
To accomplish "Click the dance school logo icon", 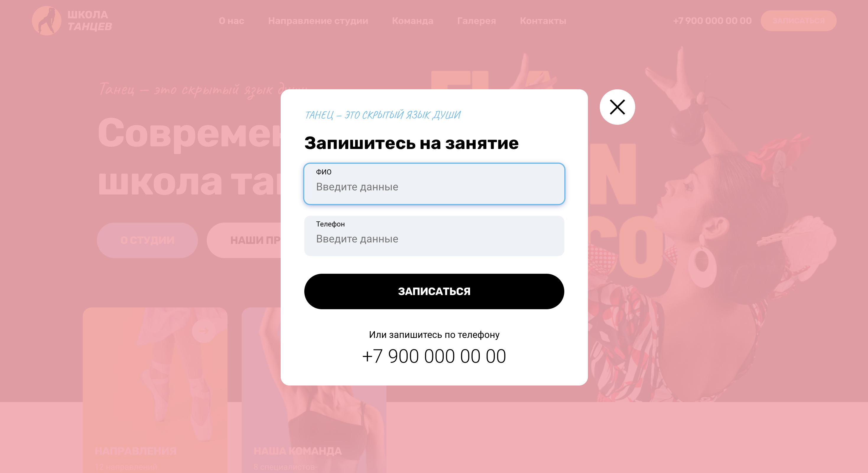I will click(x=46, y=21).
